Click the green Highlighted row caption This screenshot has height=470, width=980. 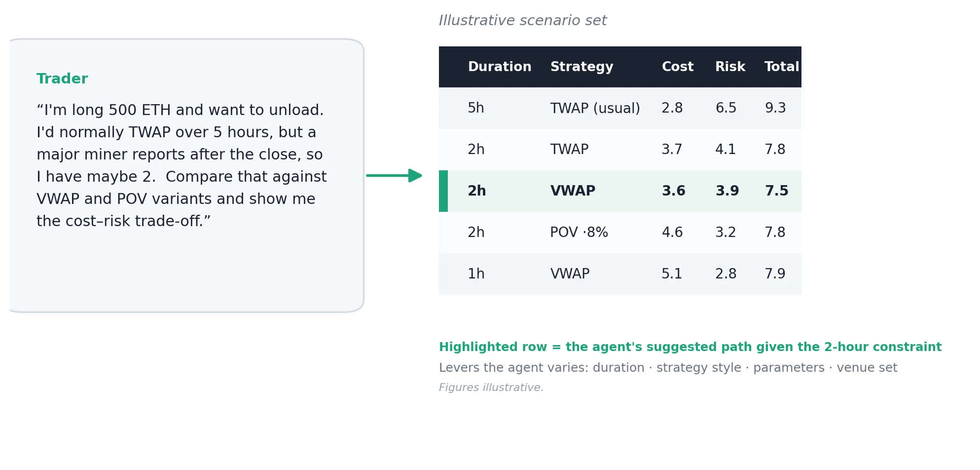690,347
